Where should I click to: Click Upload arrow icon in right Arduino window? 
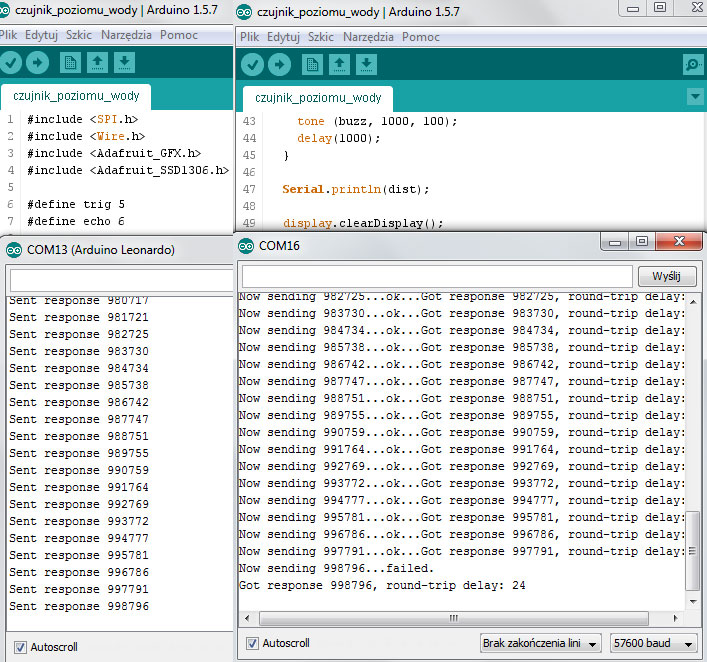pos(279,65)
